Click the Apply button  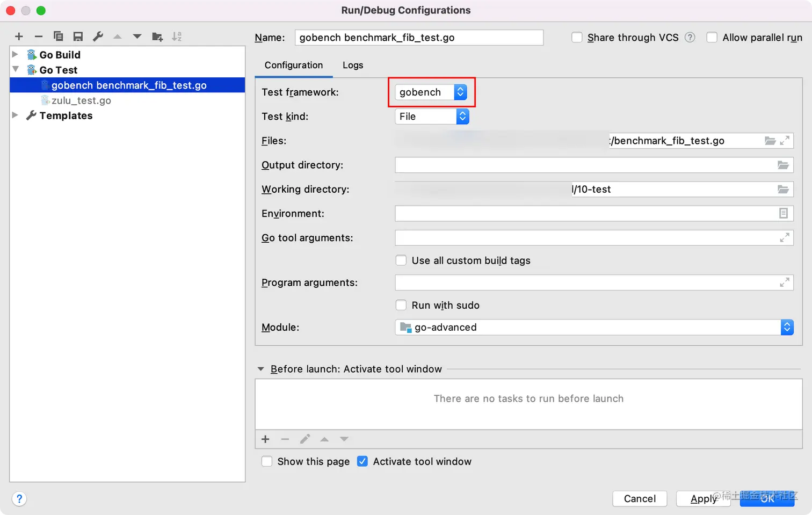(703, 499)
